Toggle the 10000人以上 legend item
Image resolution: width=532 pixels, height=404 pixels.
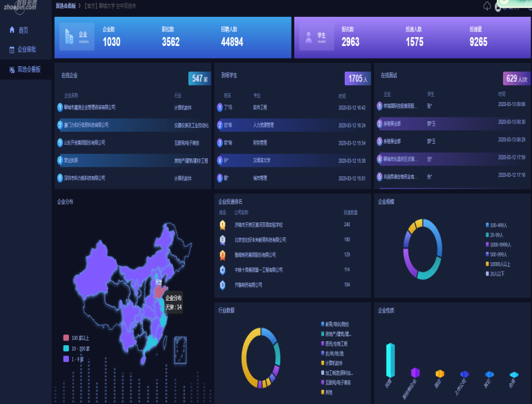[x=499, y=264]
